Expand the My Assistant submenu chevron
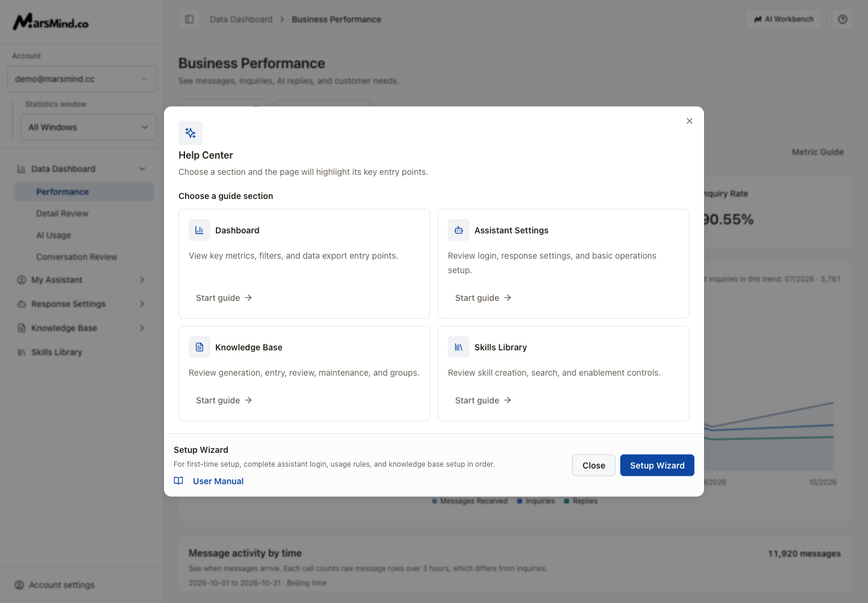This screenshot has width=868, height=603. tap(142, 280)
